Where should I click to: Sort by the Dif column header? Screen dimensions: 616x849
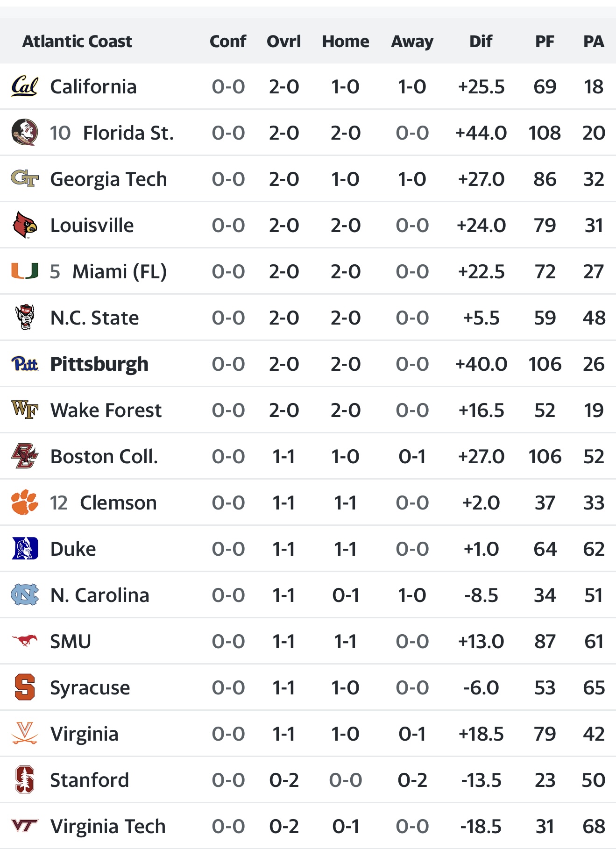pyautogui.click(x=481, y=42)
